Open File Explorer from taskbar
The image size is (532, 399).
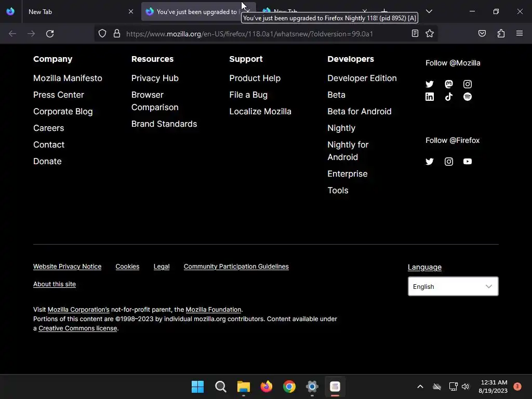pyautogui.click(x=244, y=387)
